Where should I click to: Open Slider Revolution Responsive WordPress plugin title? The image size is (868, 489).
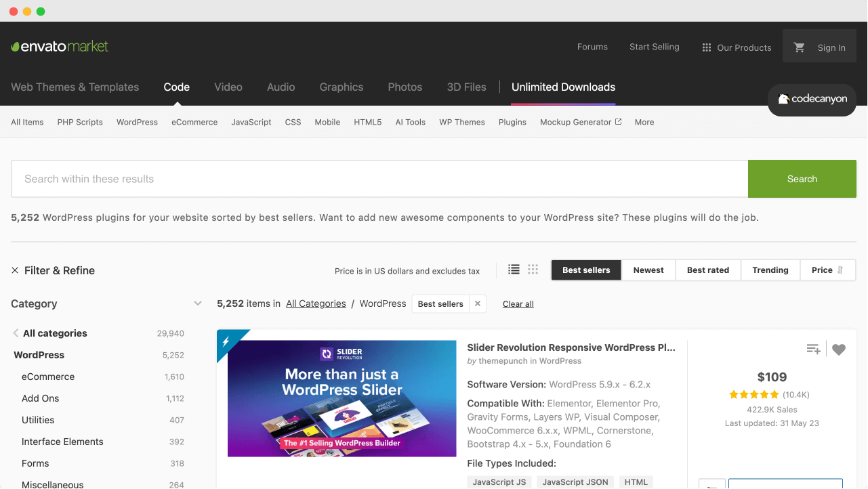pyautogui.click(x=571, y=347)
